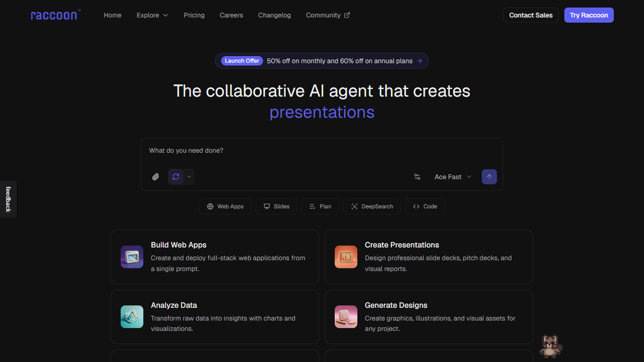This screenshot has width=644, height=362.
Task: Open Community external link
Action: pos(328,15)
